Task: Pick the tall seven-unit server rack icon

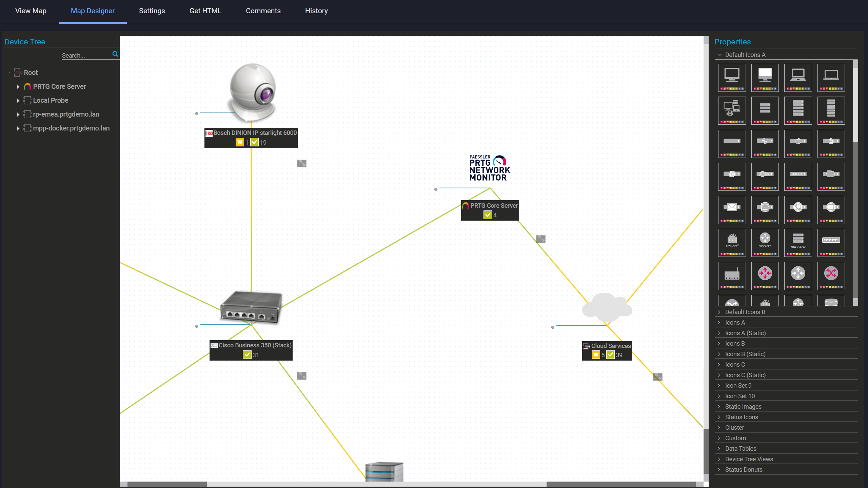Action: coord(831,110)
